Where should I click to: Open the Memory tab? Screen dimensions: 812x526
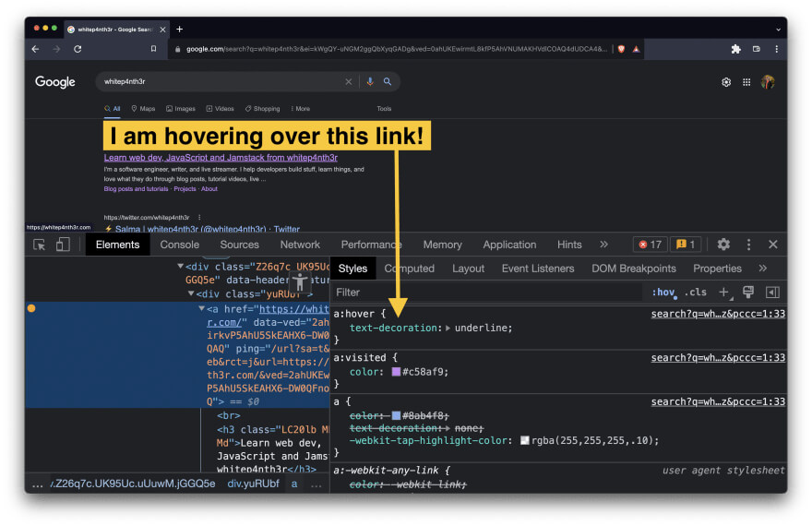coord(442,245)
